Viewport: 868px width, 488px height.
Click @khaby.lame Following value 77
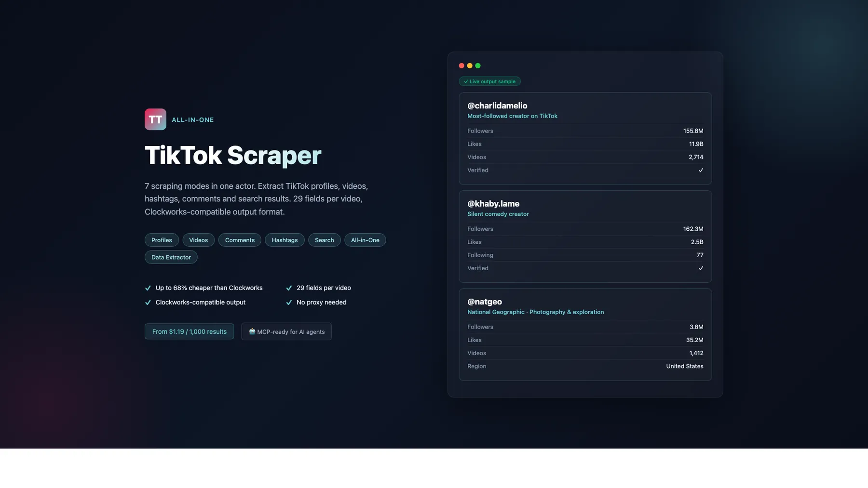[700, 255]
